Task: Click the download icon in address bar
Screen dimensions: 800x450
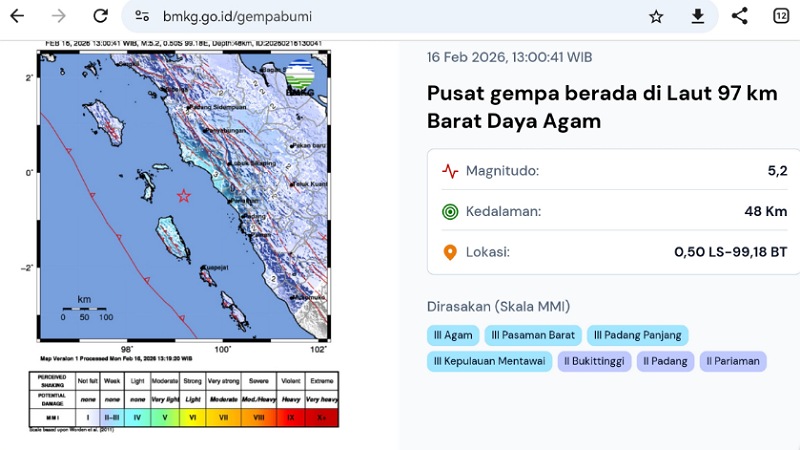Action: 697,16
